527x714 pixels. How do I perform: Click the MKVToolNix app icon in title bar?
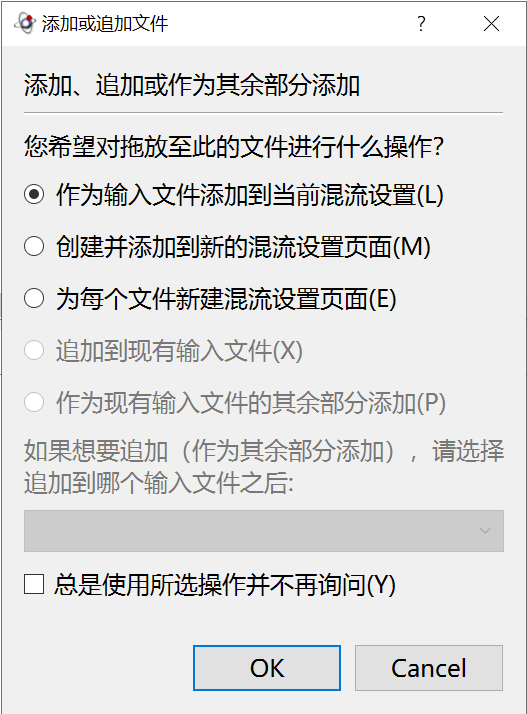click(25, 24)
